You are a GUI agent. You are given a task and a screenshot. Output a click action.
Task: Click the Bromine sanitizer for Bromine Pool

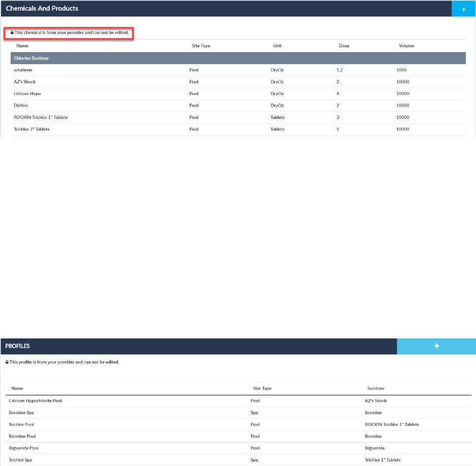[x=373, y=436]
